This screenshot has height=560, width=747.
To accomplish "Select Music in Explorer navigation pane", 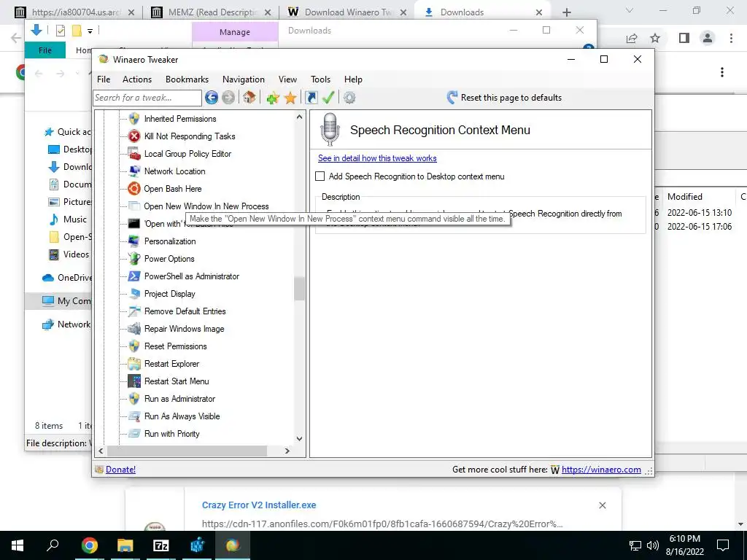I will [75, 219].
